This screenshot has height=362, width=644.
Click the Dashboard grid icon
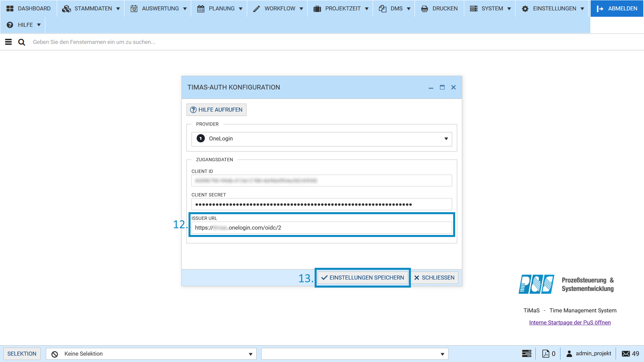(x=10, y=8)
